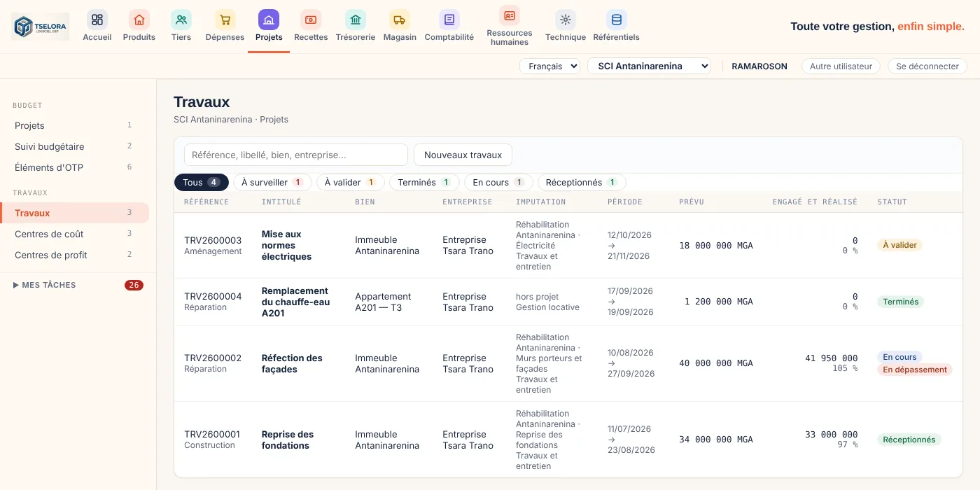This screenshot has height=490, width=980.
Task: Open Projets in the sidebar
Action: (74, 125)
